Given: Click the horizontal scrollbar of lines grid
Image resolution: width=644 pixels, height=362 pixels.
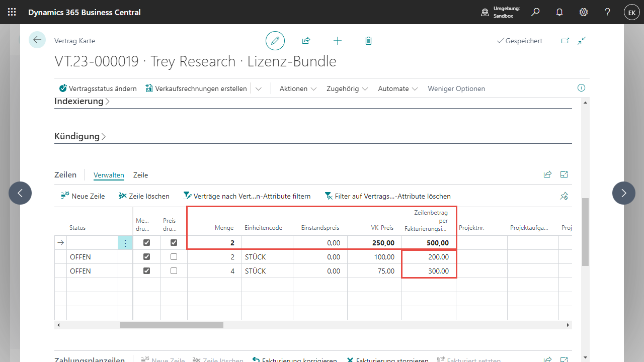Looking at the screenshot, I should 171,325.
